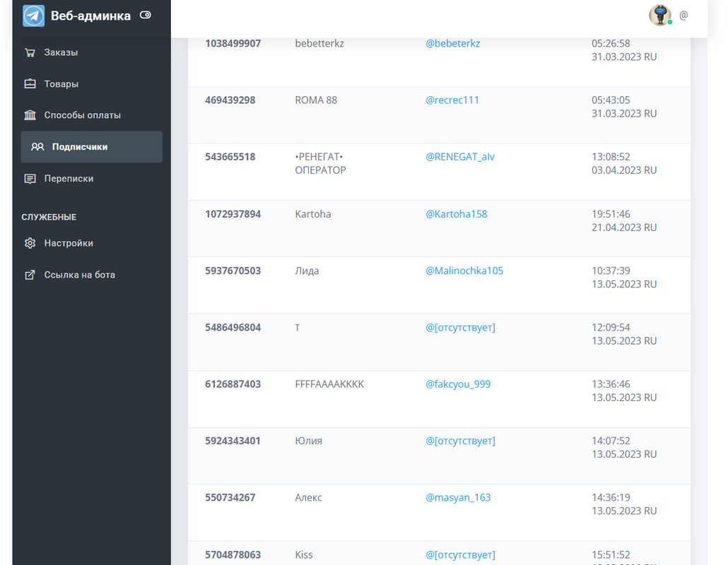Screen dimensions: 728x565
Task: Select the Подписчики menu label
Action: [x=80, y=147]
